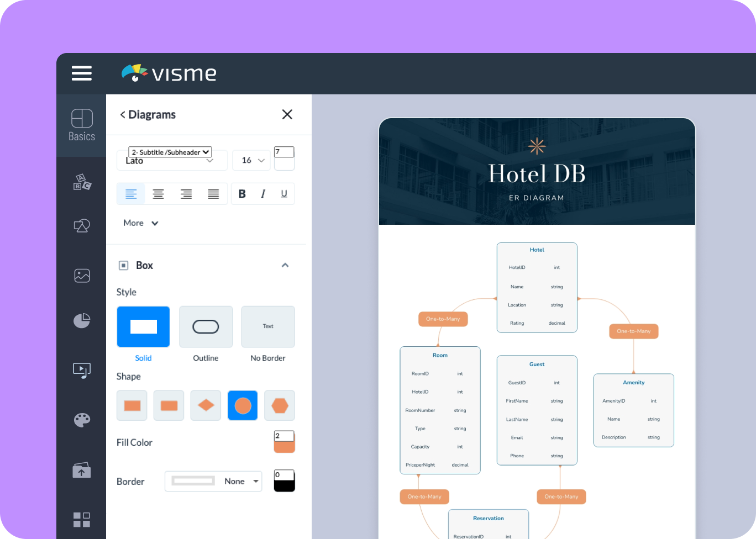Screen dimensions: 756x539
Task: Select the Hotel DB title text
Action: coord(537,174)
